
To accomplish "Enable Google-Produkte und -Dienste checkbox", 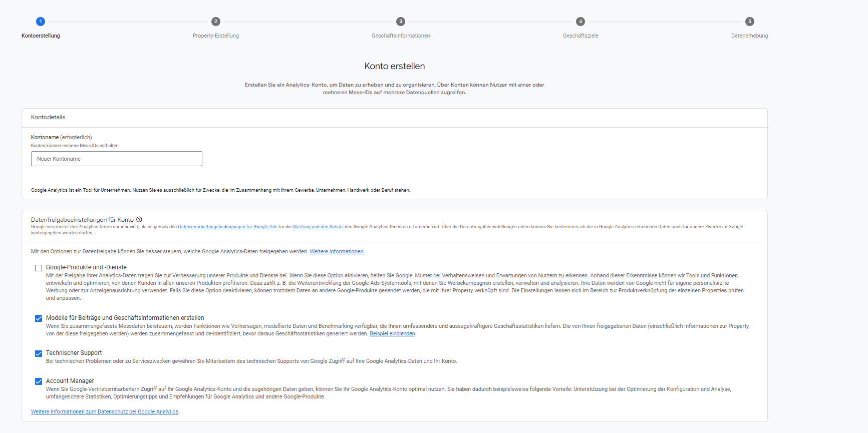I will pos(39,268).
